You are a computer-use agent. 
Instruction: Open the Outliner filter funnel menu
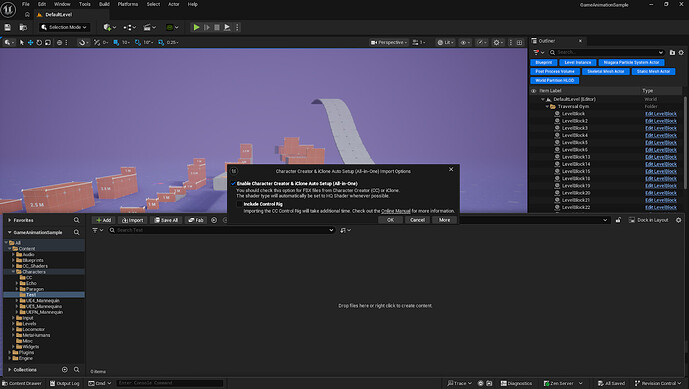click(538, 52)
